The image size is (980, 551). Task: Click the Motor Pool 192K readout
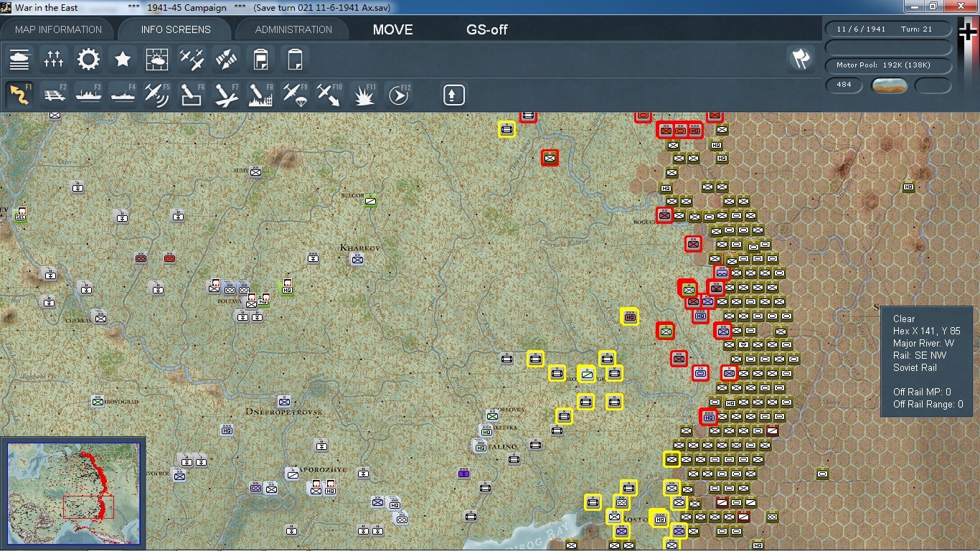889,65
